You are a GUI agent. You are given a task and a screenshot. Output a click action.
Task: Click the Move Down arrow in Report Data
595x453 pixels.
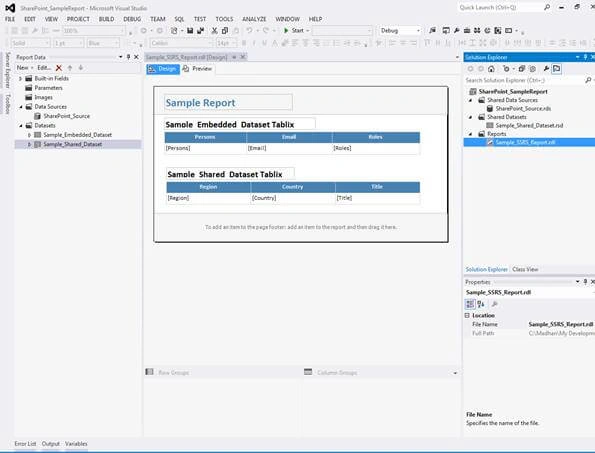click(x=80, y=68)
